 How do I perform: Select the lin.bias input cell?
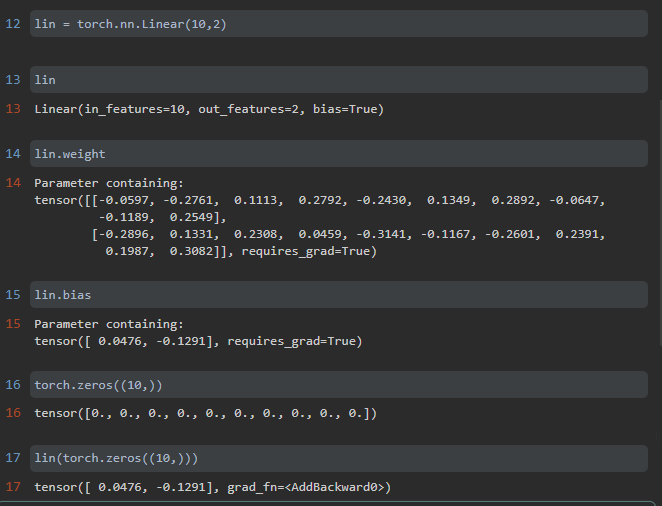(339, 295)
